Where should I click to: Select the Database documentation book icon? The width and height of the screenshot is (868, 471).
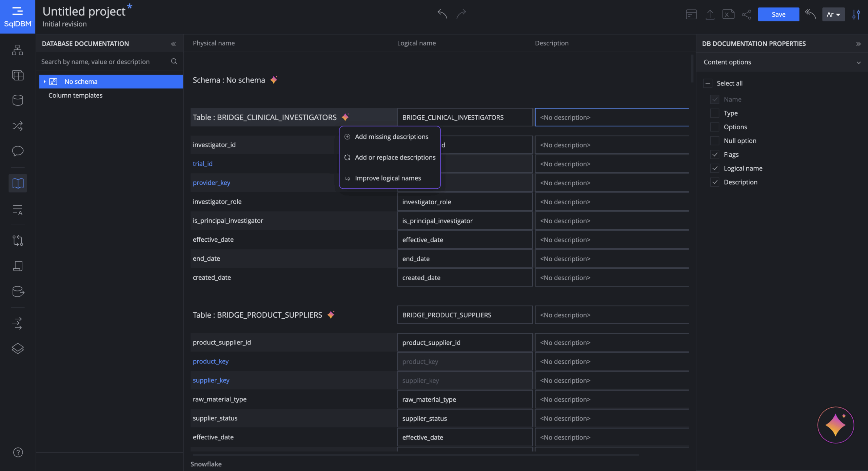pos(17,183)
